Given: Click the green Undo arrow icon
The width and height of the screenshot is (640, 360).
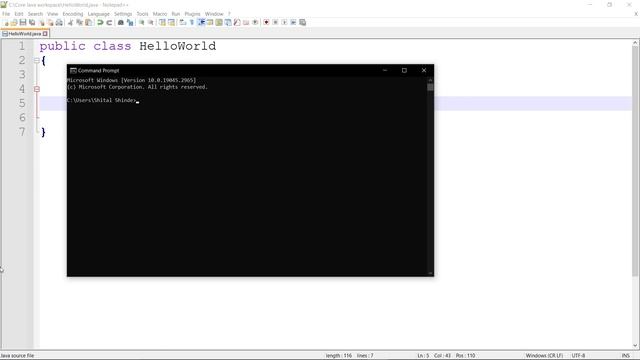Looking at the screenshot, I should pos(100,22).
